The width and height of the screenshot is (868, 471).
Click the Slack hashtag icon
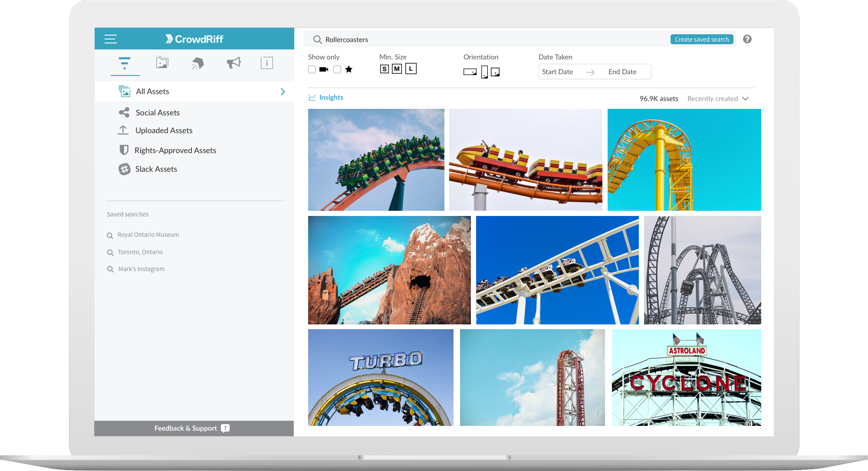click(125, 169)
